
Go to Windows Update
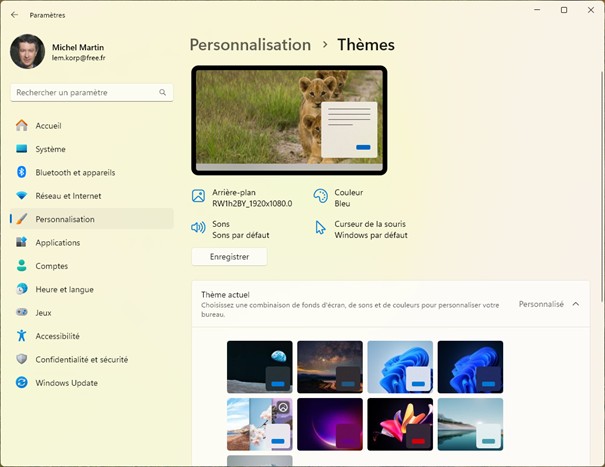click(92, 383)
